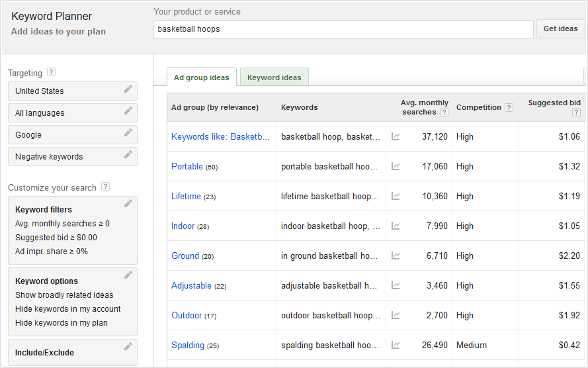Click the Get ideas button
588x368 pixels.
(561, 29)
